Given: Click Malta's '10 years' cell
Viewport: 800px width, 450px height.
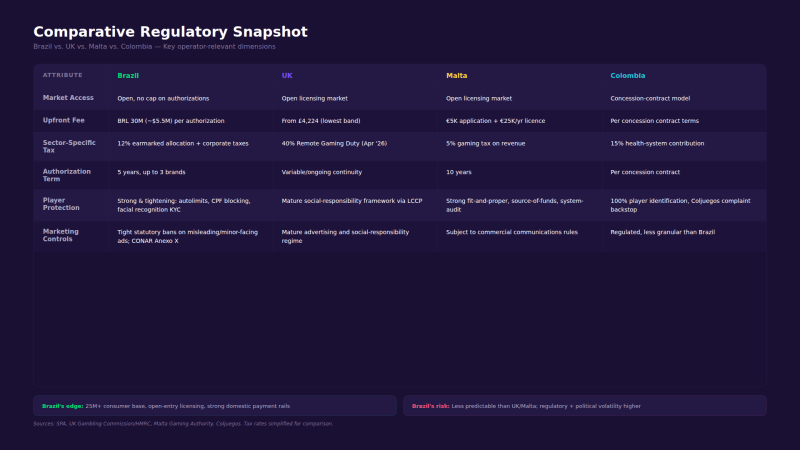Looking at the screenshot, I should tap(459, 172).
